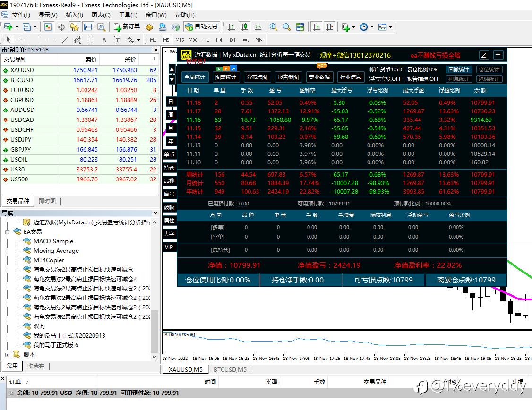Viewport: 532px width, 410px height.
Task: Open the New Chart dropdown arrow
Action: 17,27
